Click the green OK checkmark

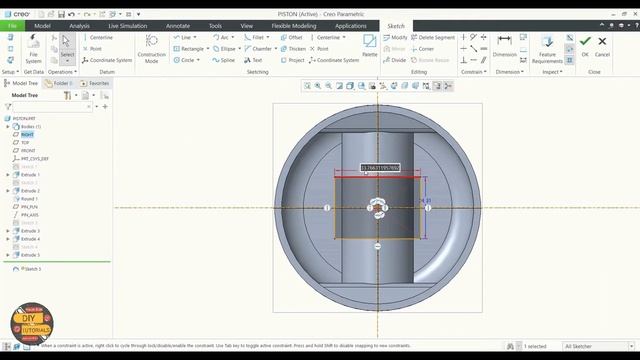[585, 45]
